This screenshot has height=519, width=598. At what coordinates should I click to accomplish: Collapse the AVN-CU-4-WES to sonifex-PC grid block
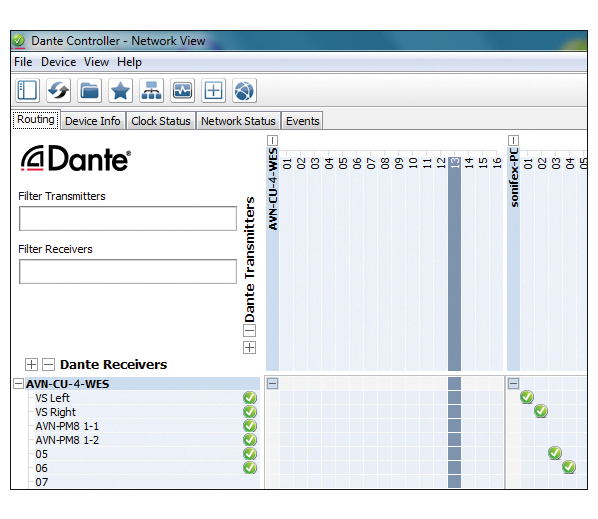(x=513, y=384)
